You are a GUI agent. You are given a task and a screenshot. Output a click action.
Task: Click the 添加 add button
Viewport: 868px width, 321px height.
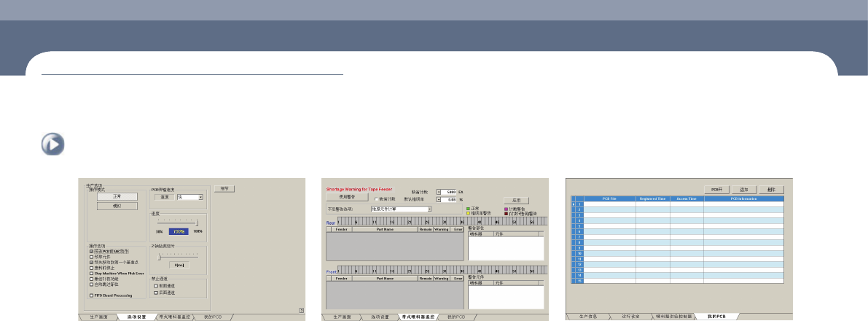pos(744,189)
